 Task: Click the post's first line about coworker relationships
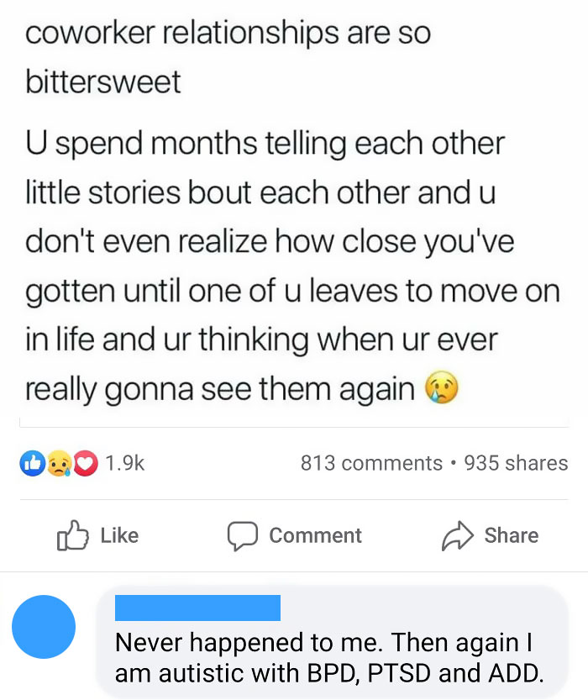228,33
